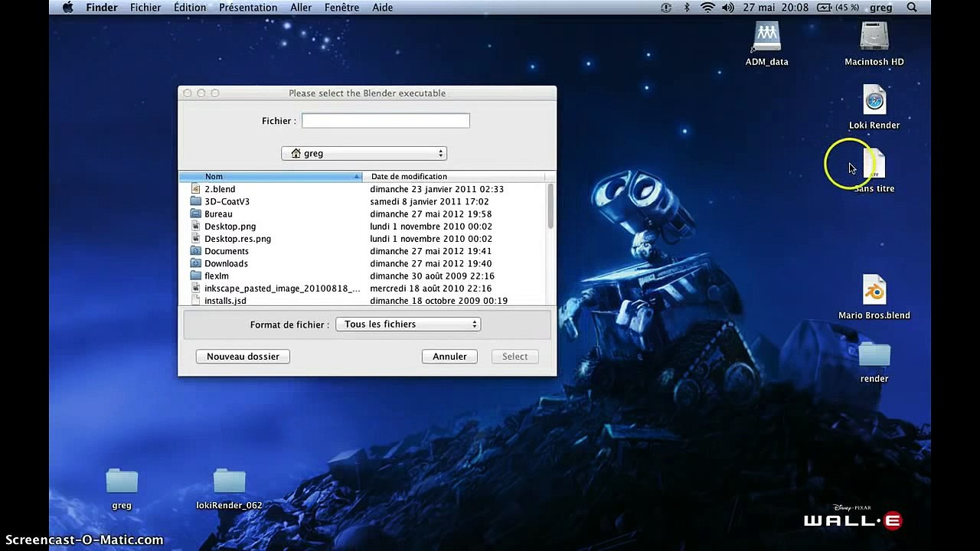Open the Présentation menu
980x551 pixels.
tap(248, 8)
